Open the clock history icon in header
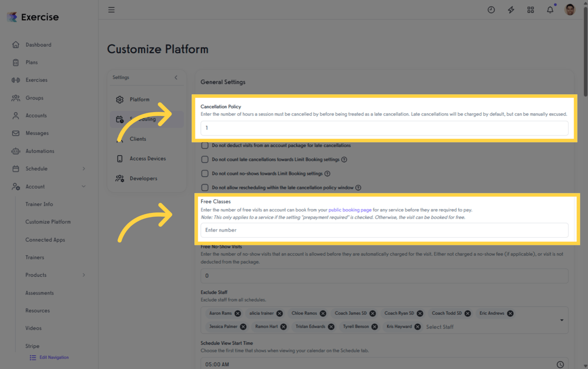 [x=491, y=10]
